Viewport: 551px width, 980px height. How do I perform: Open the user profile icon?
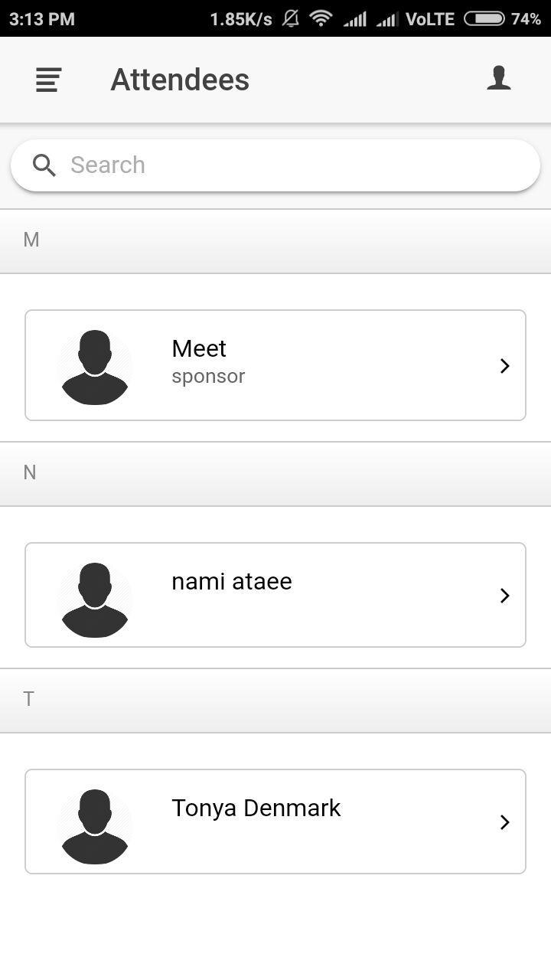499,78
